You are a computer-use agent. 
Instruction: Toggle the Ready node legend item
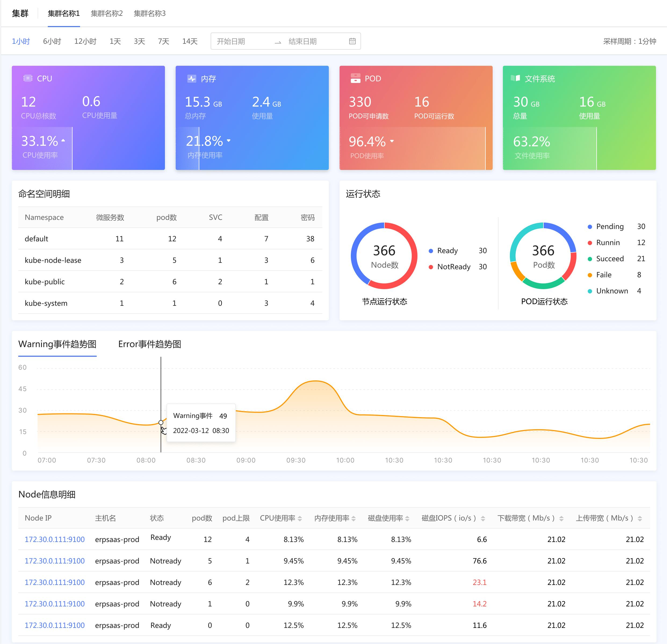click(457, 251)
